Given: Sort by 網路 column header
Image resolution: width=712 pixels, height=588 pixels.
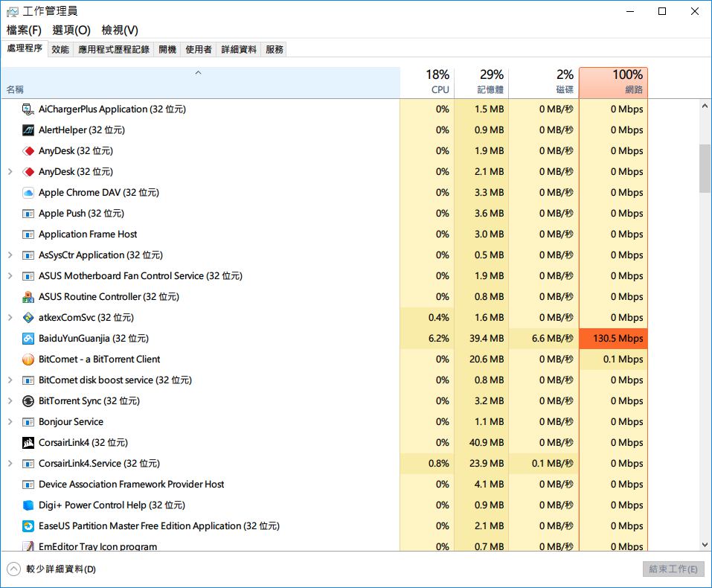Looking at the screenshot, I should (614, 83).
